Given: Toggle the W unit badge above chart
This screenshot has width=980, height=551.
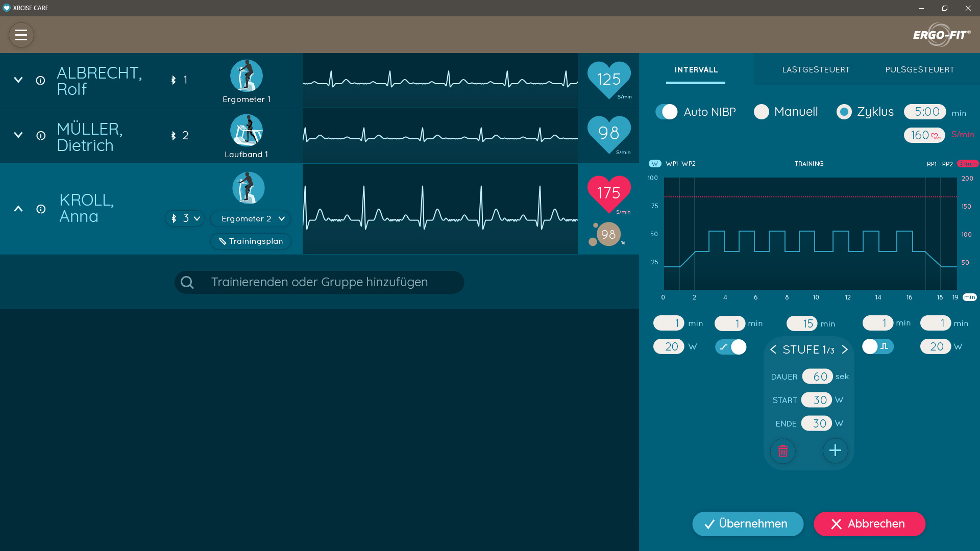Looking at the screenshot, I should (x=655, y=164).
